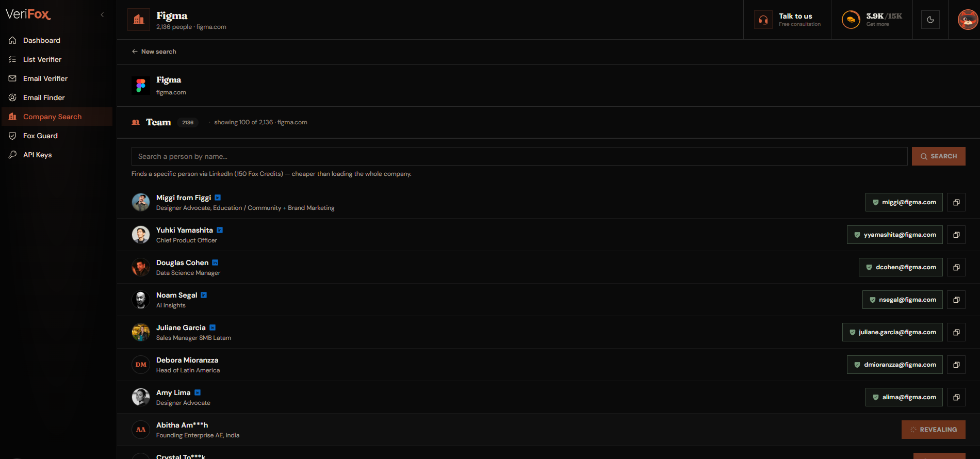
Task: Click the figma.com link under Figma
Action: pos(171,92)
